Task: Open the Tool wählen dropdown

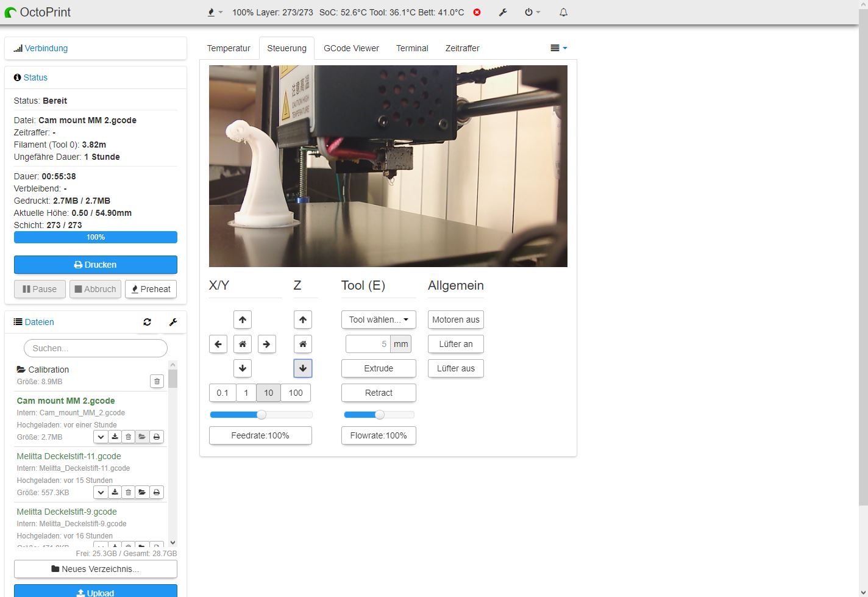Action: (x=379, y=320)
